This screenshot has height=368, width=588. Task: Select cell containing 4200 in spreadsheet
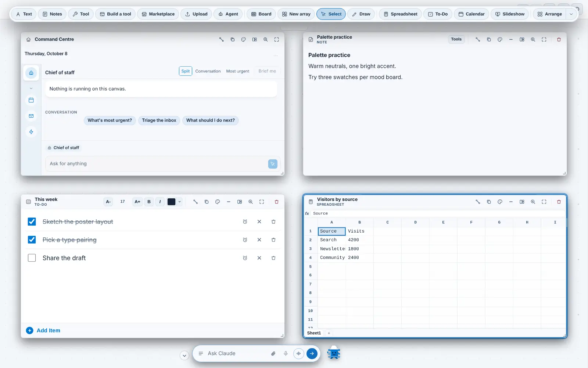[x=359, y=240]
